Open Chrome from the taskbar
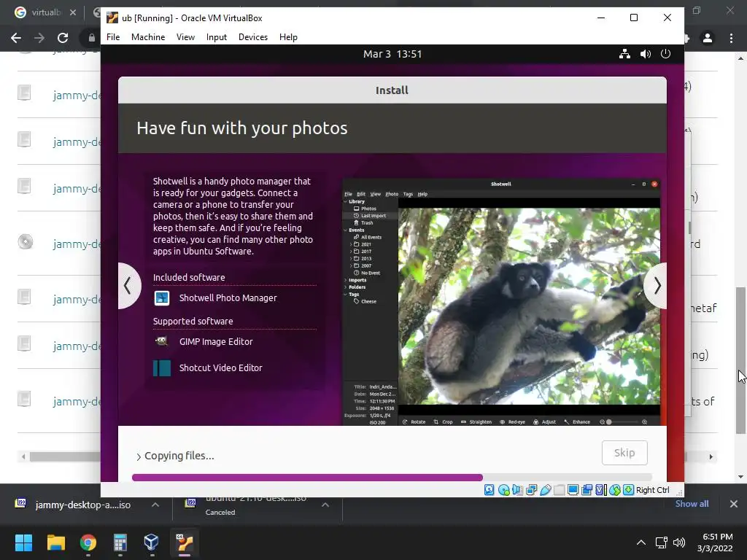The width and height of the screenshot is (747, 560). (88, 542)
